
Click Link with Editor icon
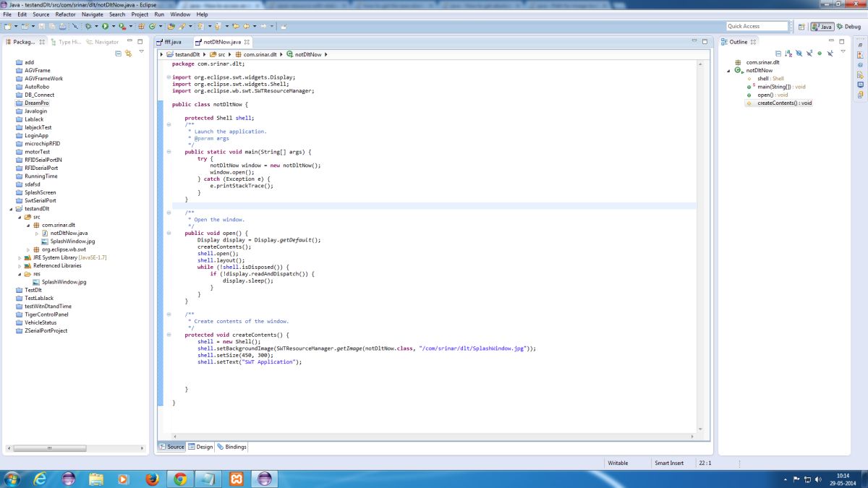pos(128,53)
